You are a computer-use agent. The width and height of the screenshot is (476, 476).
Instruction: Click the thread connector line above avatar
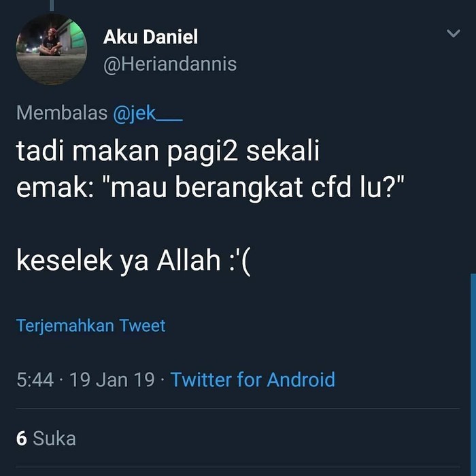click(52, 5)
